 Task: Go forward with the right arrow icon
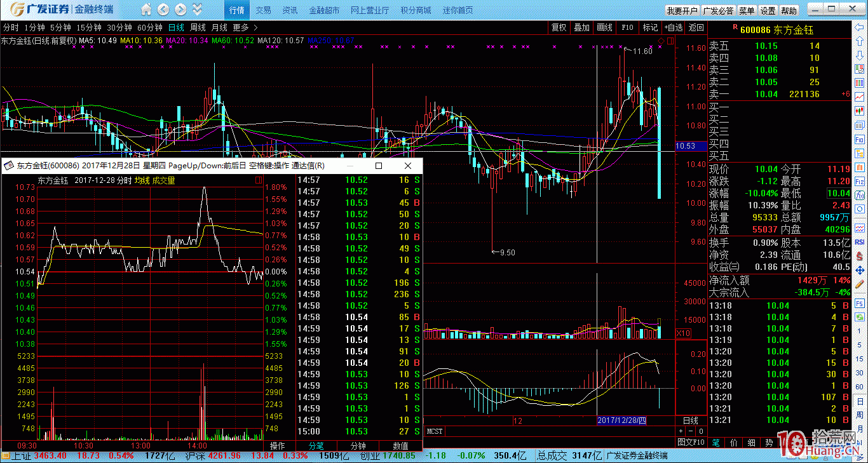pyautogui.click(x=180, y=10)
